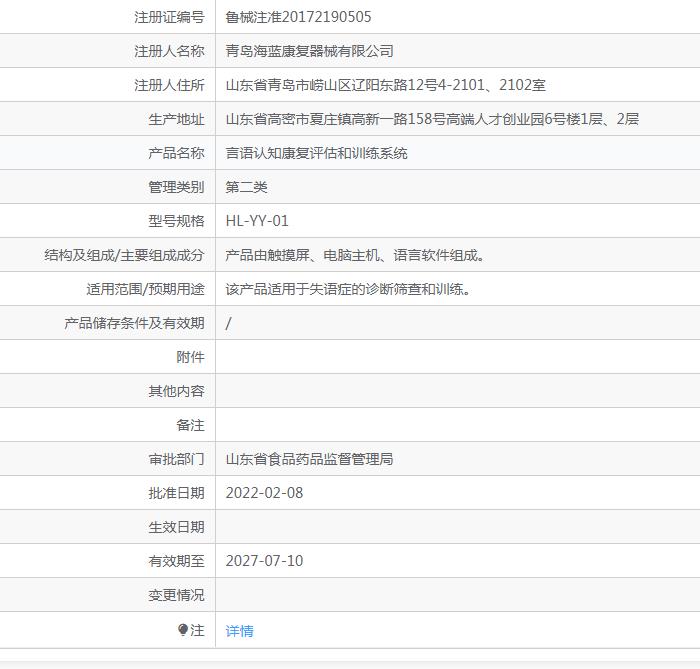
Task: Click the 结构及组成/主要组成成分 label
Action: tap(124, 255)
